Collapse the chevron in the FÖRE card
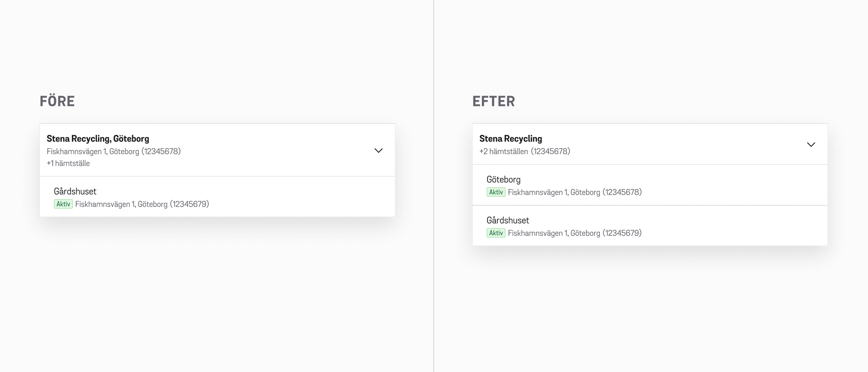This screenshot has width=868, height=372. (x=378, y=150)
